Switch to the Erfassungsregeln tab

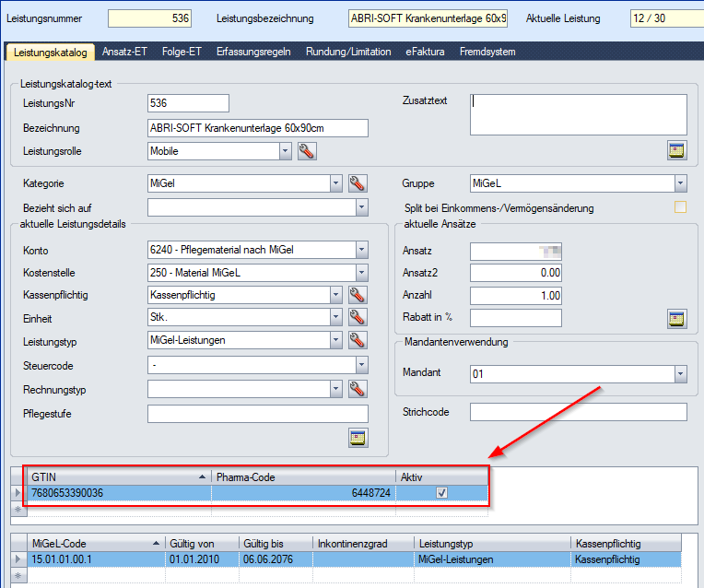coord(253,52)
